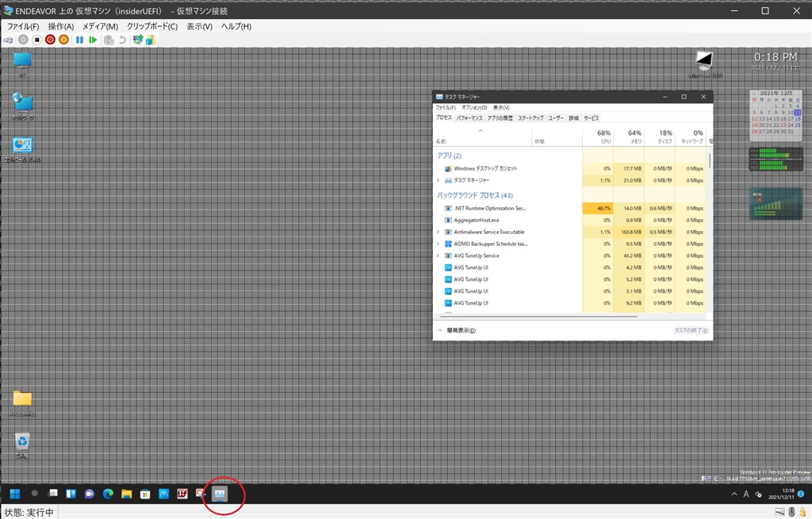The image size is (812, 519).
Task: Click the Task Manager icon on taskbar
Action: [x=220, y=494]
